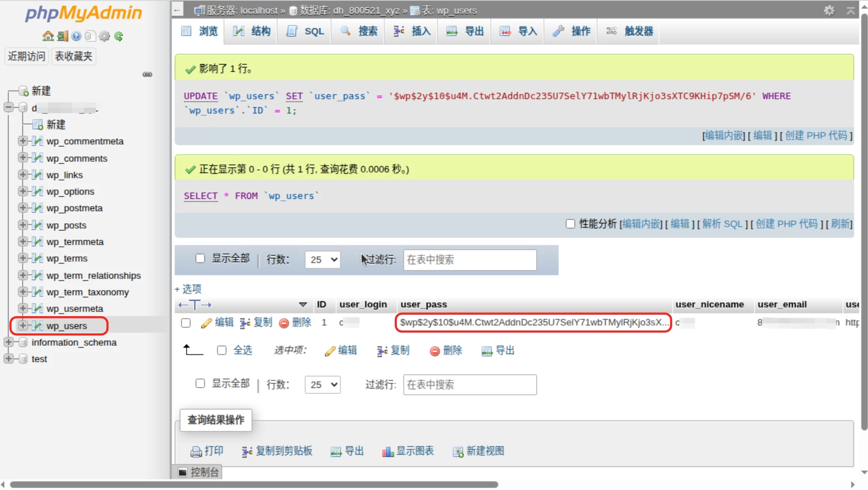Expand the wp_term_taxonomy table node
Screen dimensions: 868x490
pyautogui.click(x=23, y=292)
